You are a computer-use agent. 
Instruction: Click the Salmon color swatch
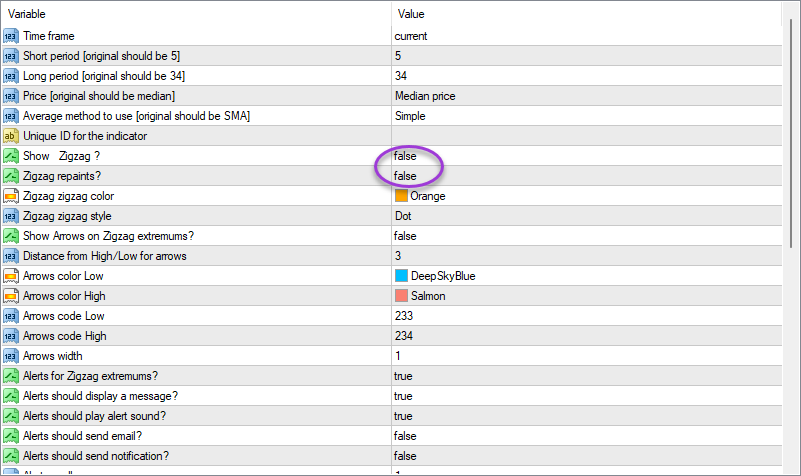[401, 296]
